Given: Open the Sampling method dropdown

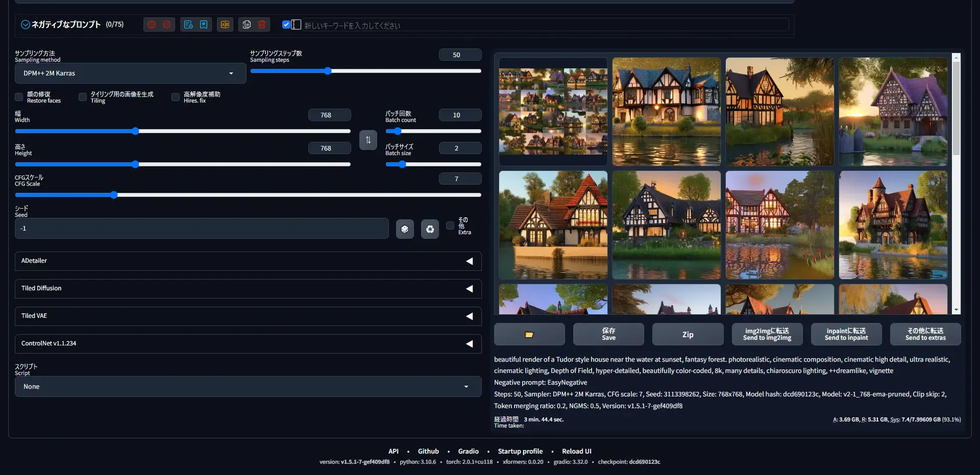Looking at the screenshot, I should (130, 73).
